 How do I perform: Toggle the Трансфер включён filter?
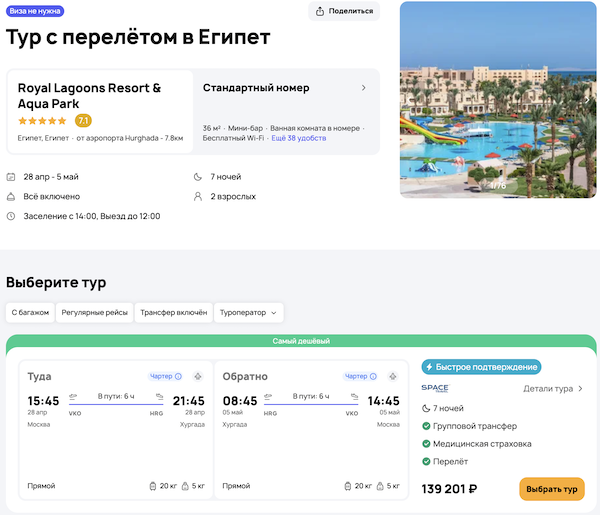pos(174,312)
